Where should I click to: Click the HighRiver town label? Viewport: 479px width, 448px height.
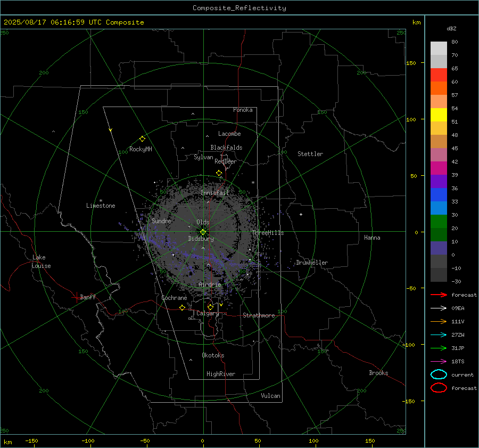221,374
